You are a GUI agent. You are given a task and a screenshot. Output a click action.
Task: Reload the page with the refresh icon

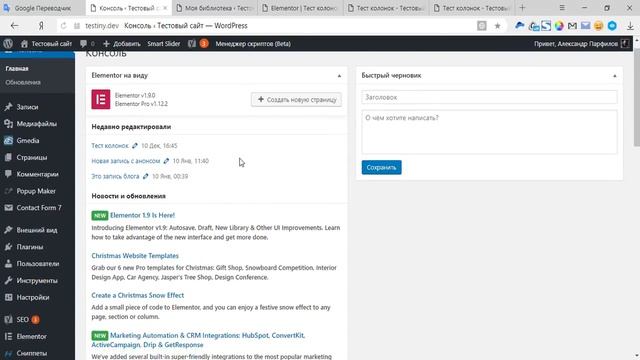pos(63,26)
